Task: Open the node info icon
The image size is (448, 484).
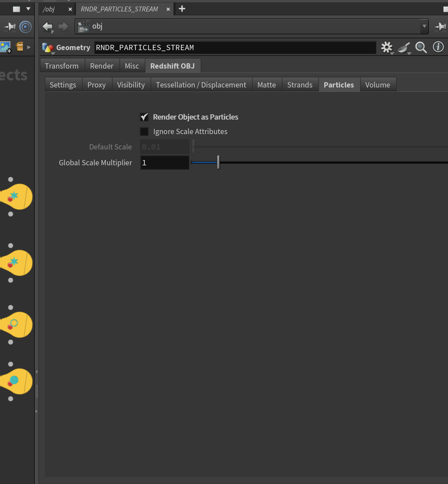Action: [x=438, y=47]
